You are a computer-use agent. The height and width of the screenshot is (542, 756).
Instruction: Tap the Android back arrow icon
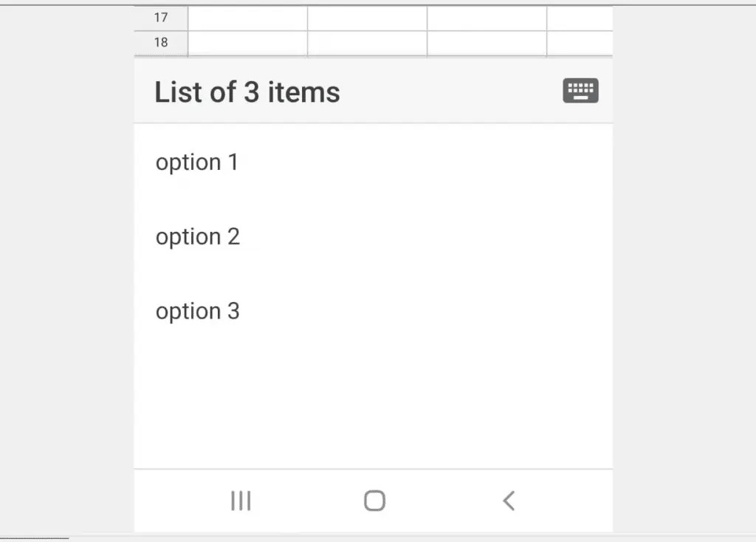tap(509, 500)
